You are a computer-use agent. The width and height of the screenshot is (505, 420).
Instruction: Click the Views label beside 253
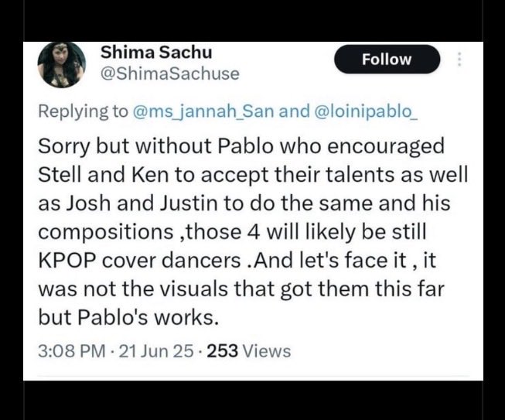(x=266, y=350)
